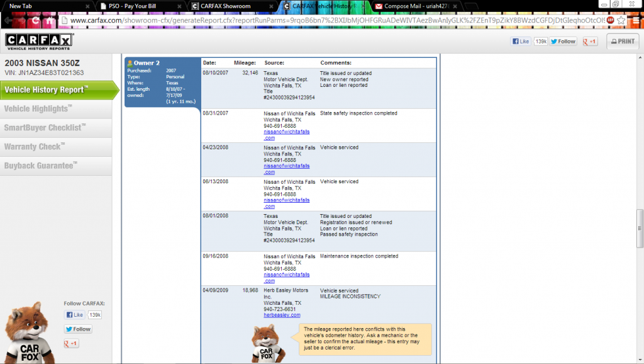The image size is (644, 364).
Task: Click the CARFAX logo in the page header
Action: (x=39, y=42)
